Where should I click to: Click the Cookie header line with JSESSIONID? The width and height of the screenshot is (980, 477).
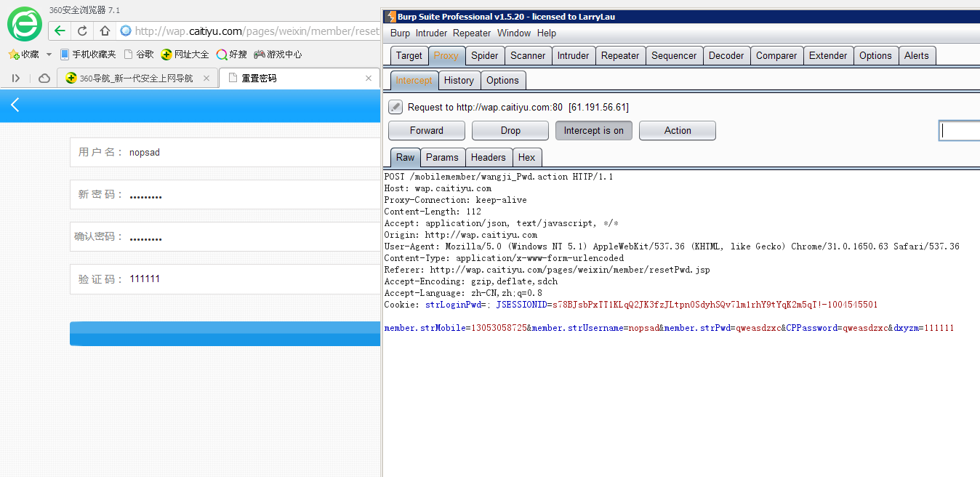(x=631, y=305)
